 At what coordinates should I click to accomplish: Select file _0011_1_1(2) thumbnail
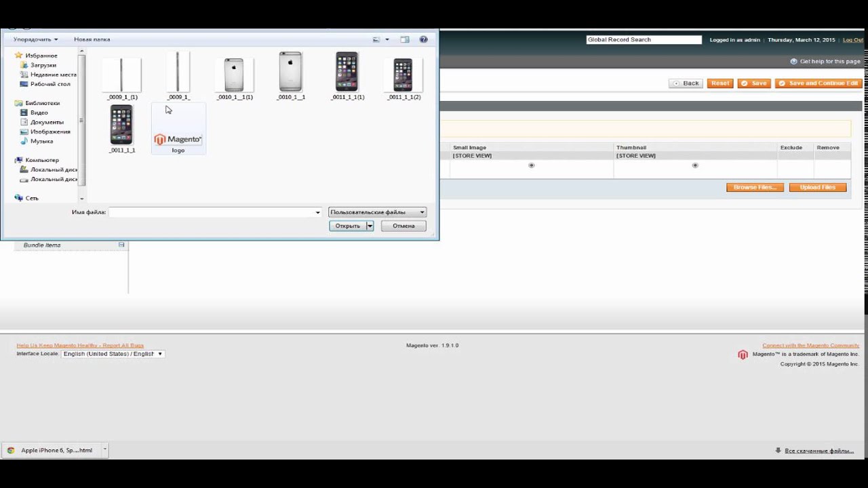[403, 76]
